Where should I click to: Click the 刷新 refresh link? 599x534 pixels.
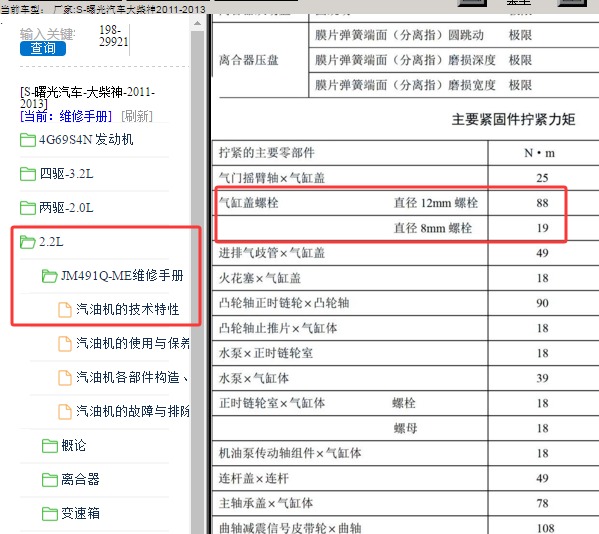point(137,116)
